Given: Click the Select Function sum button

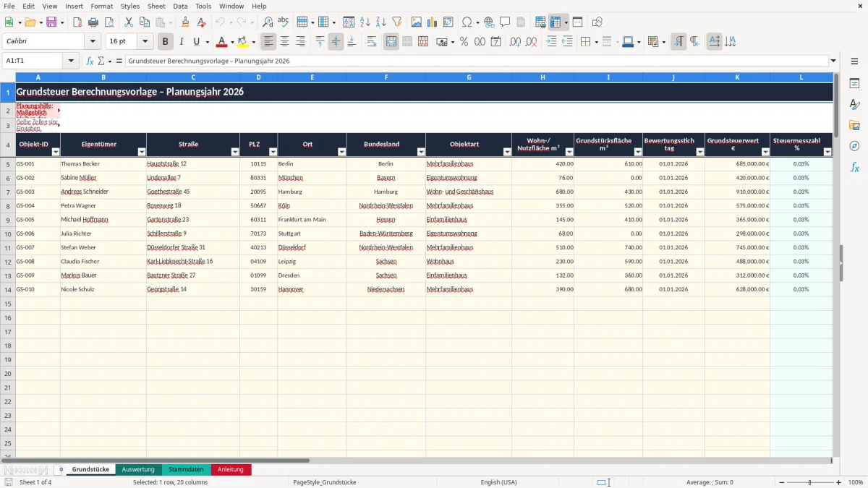Looking at the screenshot, I should (103, 61).
